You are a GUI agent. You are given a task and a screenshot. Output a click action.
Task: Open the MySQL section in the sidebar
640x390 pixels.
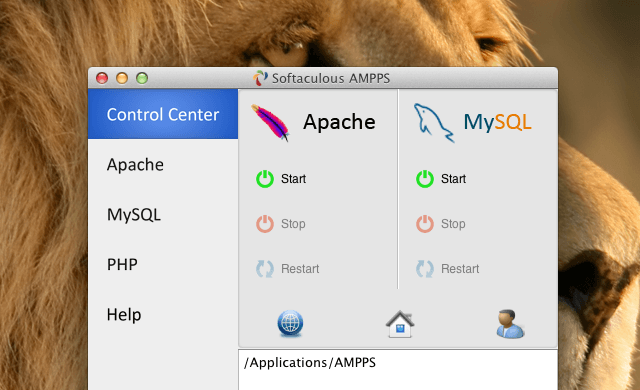(134, 215)
